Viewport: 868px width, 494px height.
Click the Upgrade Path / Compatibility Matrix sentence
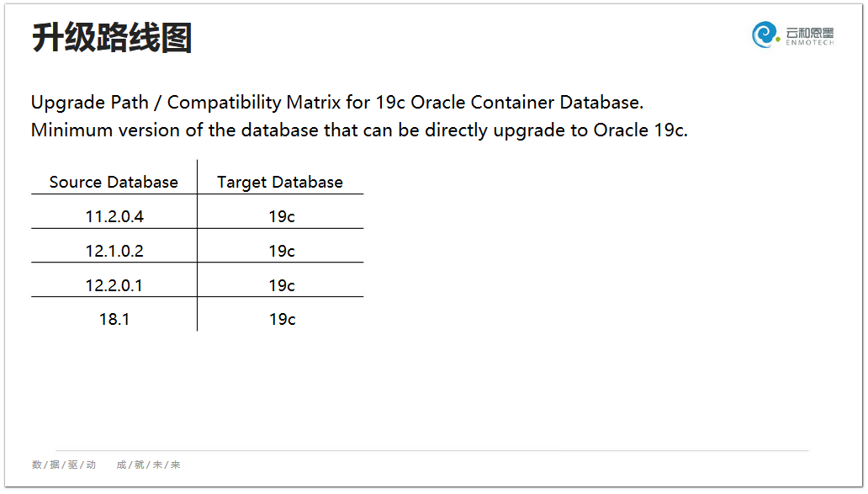pos(337,103)
